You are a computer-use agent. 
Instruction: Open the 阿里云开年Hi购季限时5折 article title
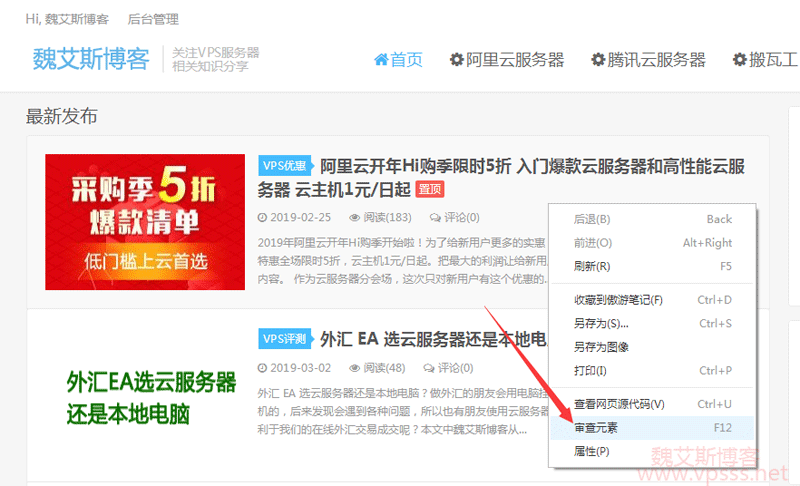click(x=531, y=167)
